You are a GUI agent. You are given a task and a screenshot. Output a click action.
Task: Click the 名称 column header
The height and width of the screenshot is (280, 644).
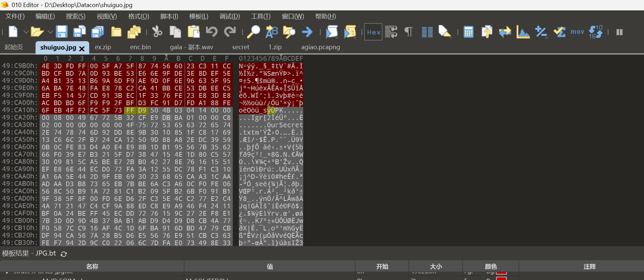click(x=92, y=266)
